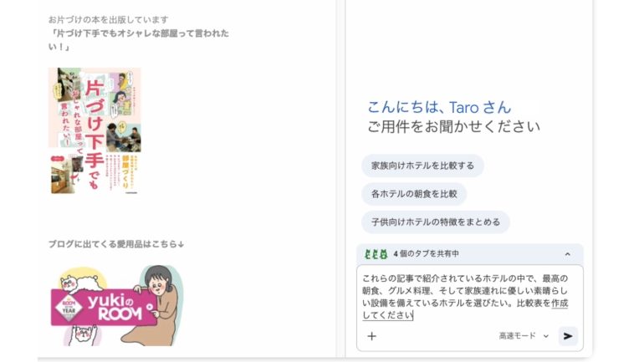The width and height of the screenshot is (644, 362).
Task: Open the 高速モード mode dropdown
Action: (524, 336)
